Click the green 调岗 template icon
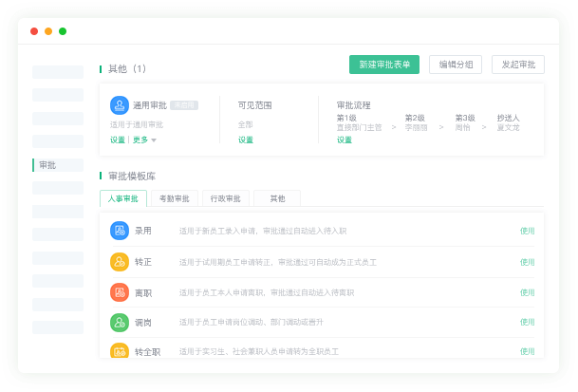 tap(120, 323)
